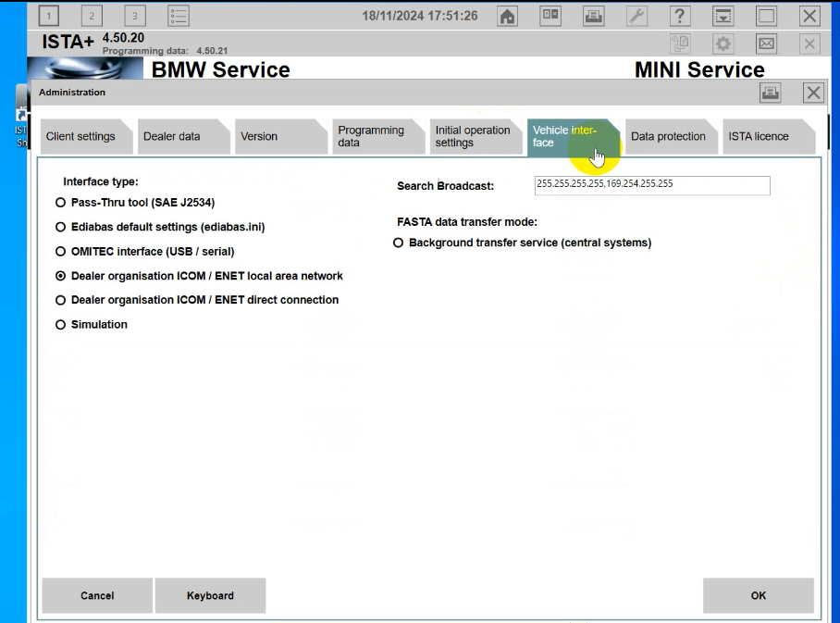Screen dimensions: 840x623
Task: Select ICOM / ENET local area network
Action: [199, 276]
